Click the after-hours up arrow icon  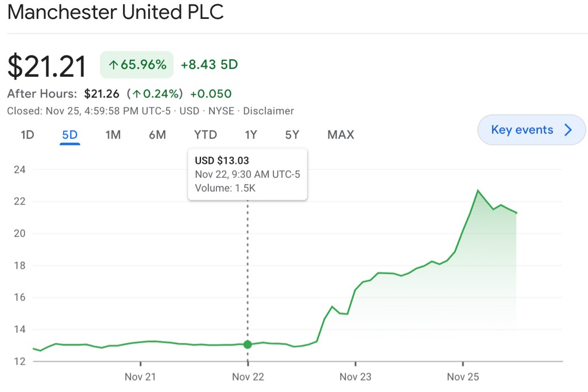click(138, 94)
